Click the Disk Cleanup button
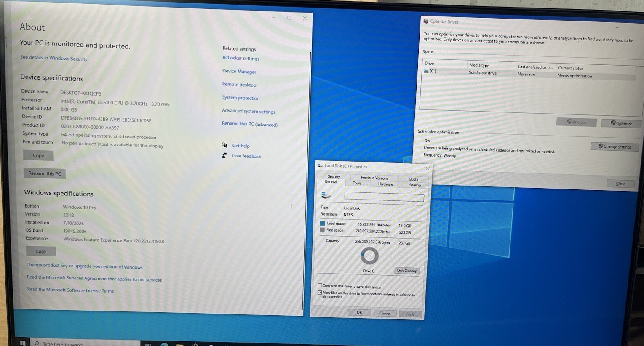Screen dimensions: 644x346 (x=407, y=271)
